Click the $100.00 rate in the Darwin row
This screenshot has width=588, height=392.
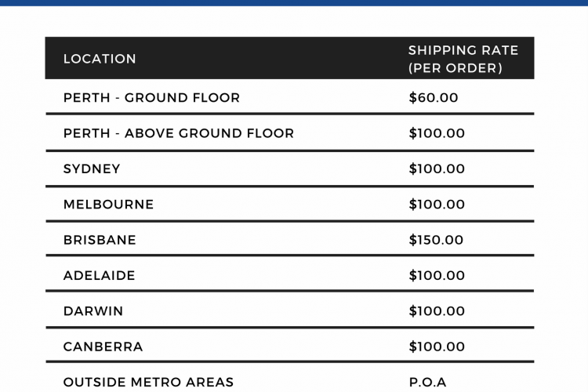coord(437,311)
